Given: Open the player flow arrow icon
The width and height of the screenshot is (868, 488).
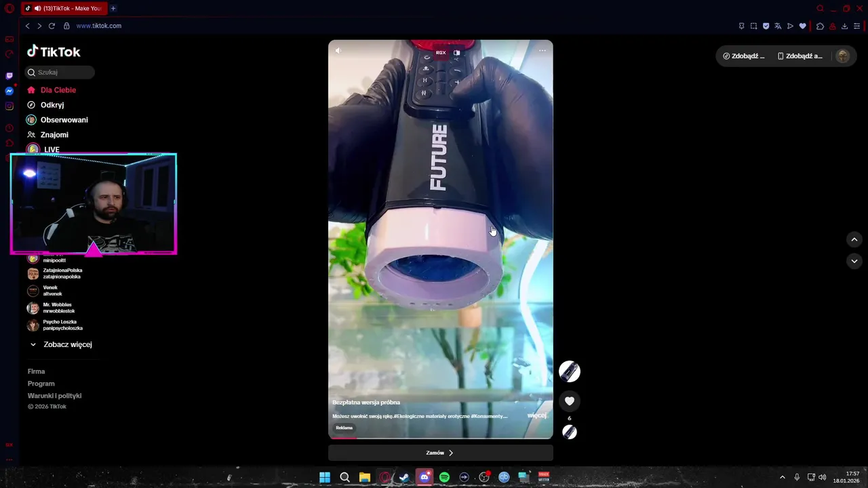Looking at the screenshot, I should (790, 26).
